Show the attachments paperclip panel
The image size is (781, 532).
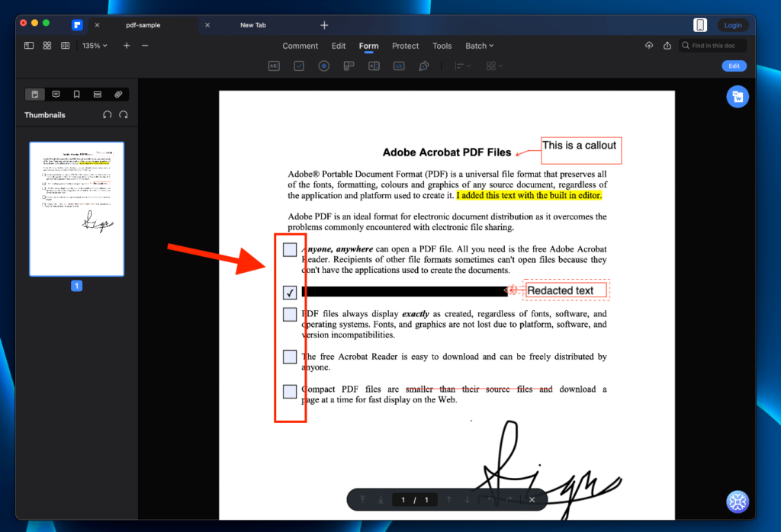click(x=118, y=94)
